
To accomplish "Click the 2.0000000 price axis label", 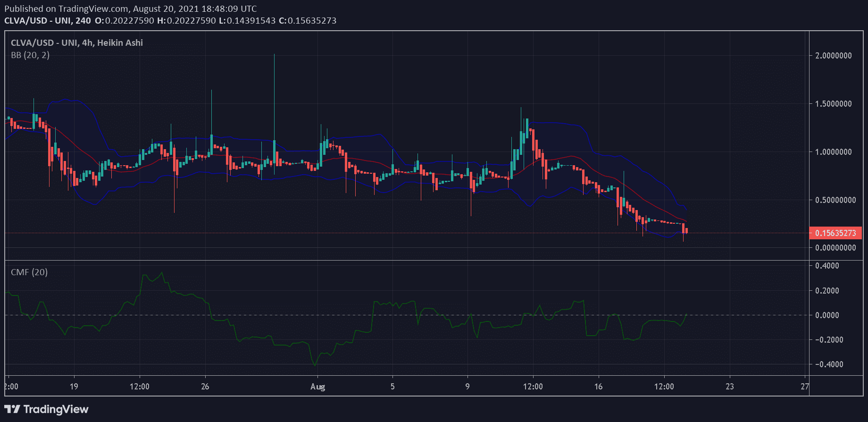I will tap(834, 56).
